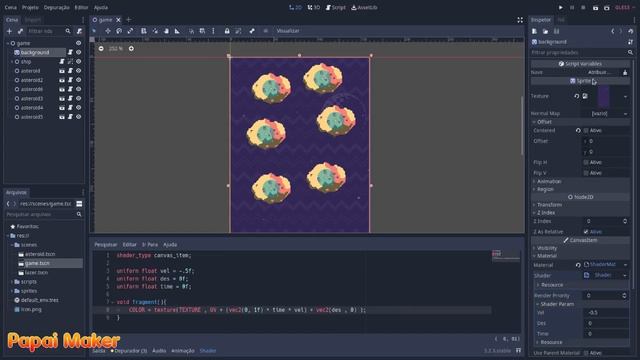The height and width of the screenshot is (360, 640).
Task: Select the Pan hand tool
Action: coord(166,31)
